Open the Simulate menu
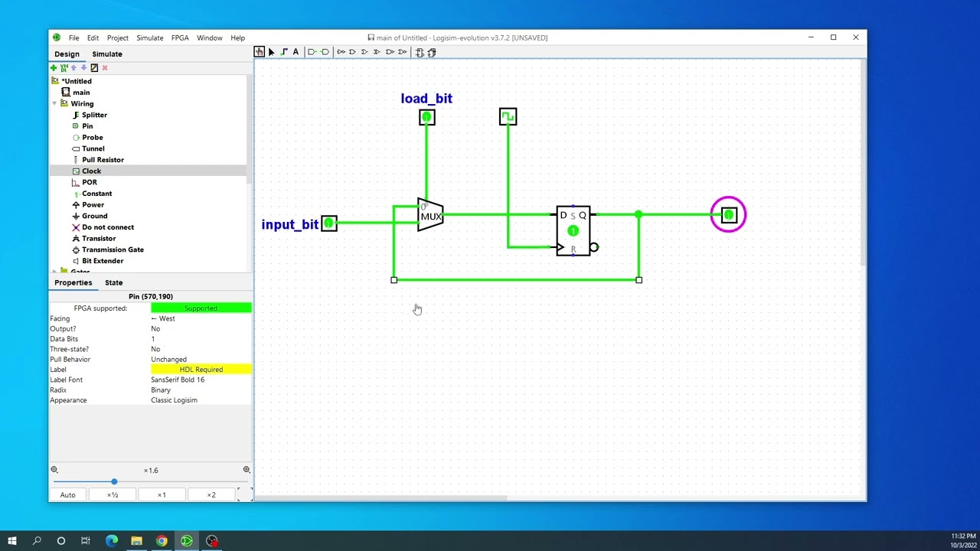 point(149,37)
